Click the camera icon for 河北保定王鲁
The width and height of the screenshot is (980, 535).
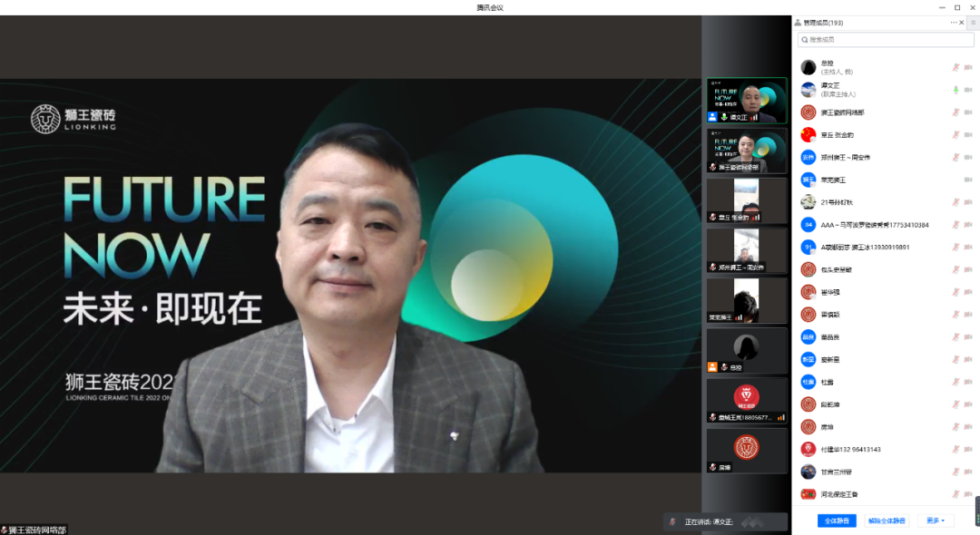[967, 494]
